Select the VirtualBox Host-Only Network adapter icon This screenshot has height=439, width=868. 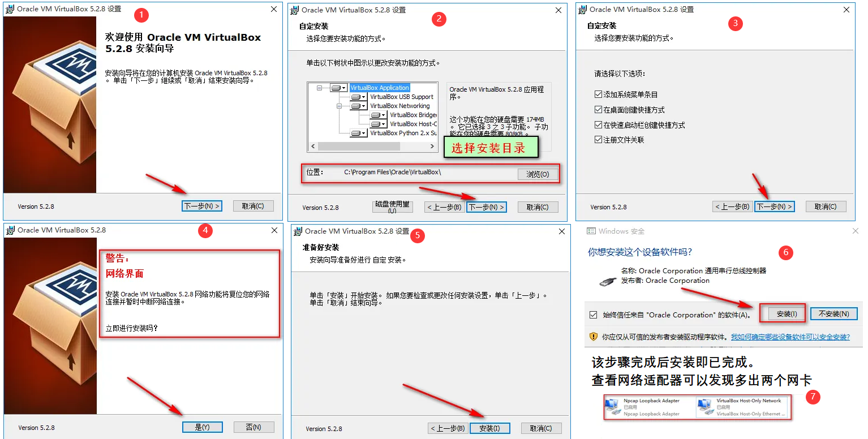[x=705, y=407]
